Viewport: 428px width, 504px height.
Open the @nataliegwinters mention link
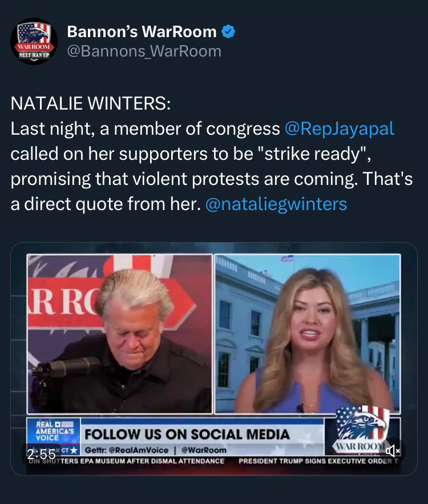[276, 204]
